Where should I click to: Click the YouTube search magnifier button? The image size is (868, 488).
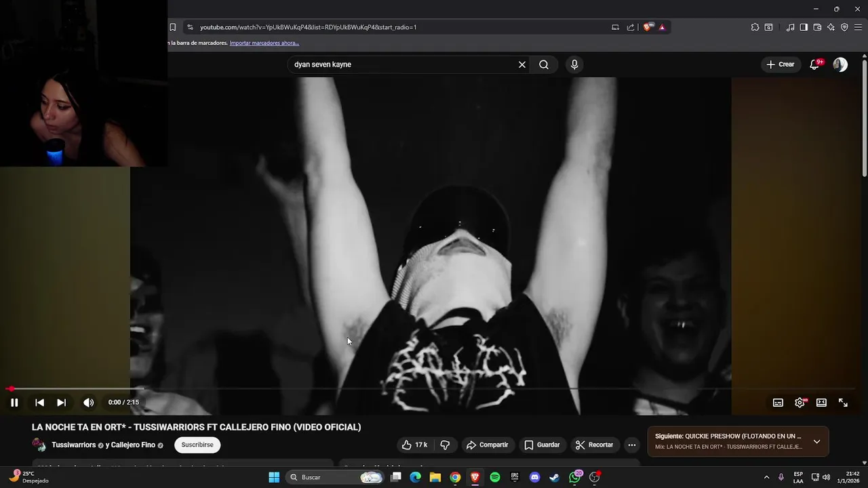click(x=544, y=64)
